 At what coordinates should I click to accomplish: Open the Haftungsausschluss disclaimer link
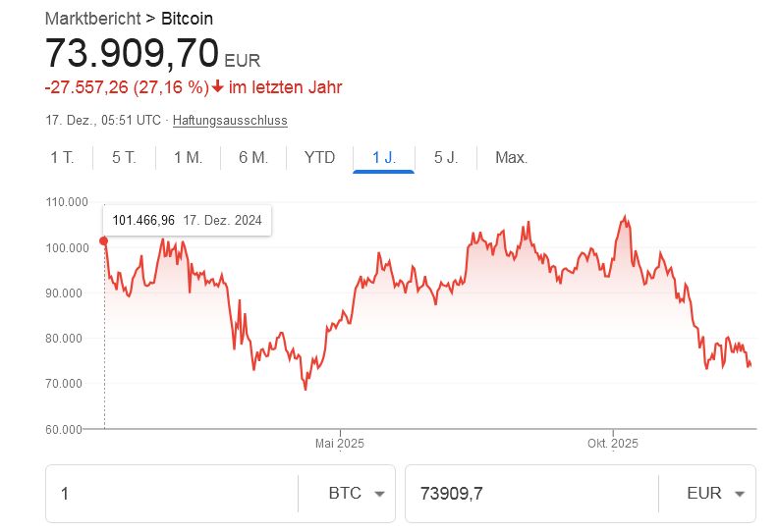tap(230, 120)
